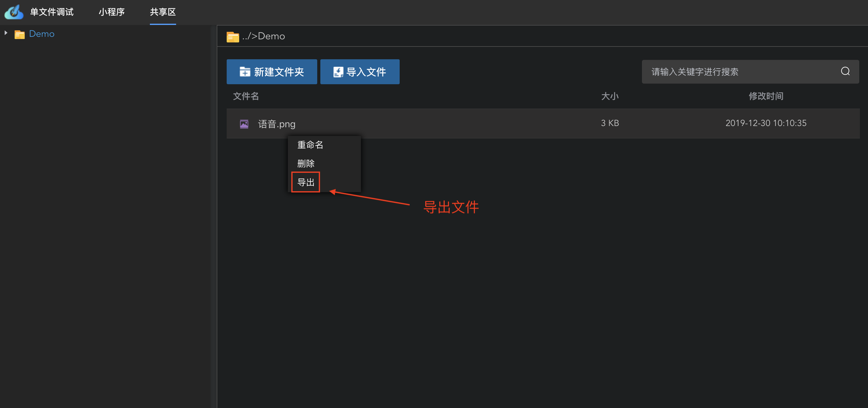
Task: Expand the Demo folder tree arrow
Action: (6, 33)
